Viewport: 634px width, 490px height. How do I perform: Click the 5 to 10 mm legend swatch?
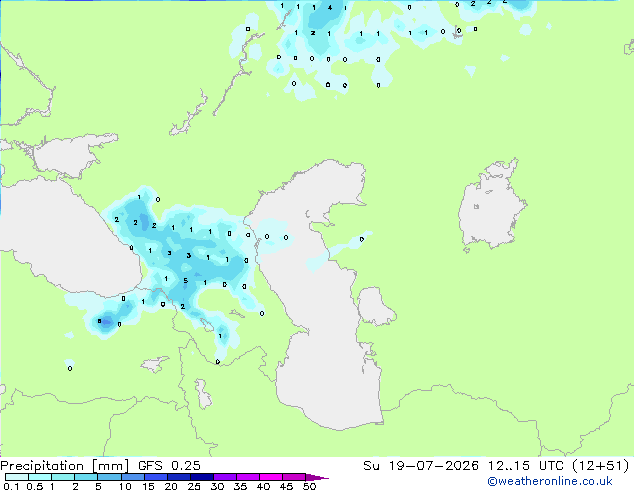[109, 477]
